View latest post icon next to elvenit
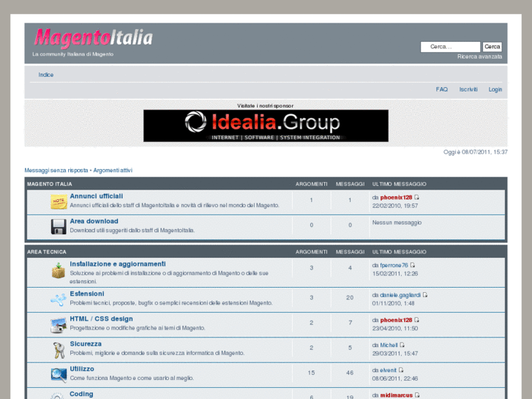Screen dimensions: 532x399 [x=401, y=370]
